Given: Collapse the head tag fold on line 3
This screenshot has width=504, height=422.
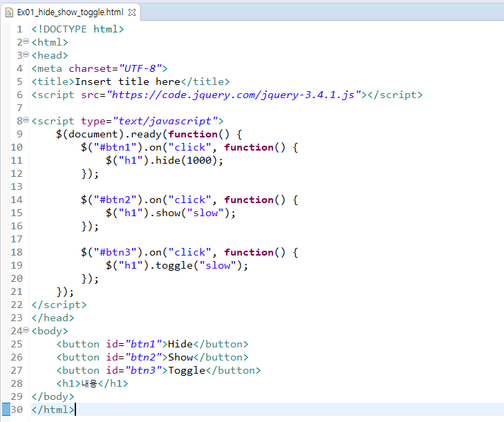Looking at the screenshot, I should pos(26,55).
